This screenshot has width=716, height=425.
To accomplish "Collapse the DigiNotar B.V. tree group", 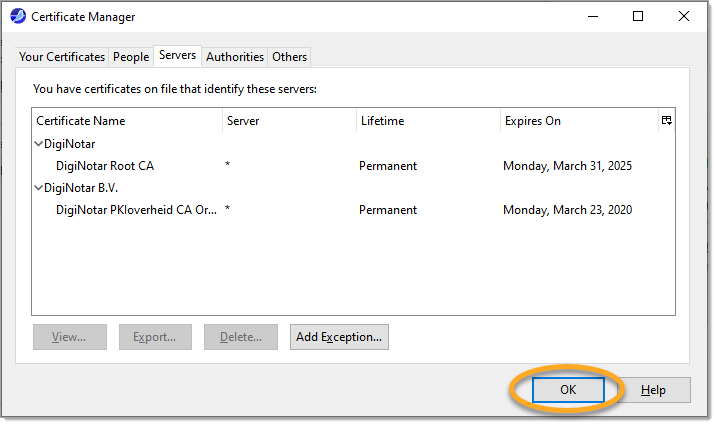I will coord(38,188).
